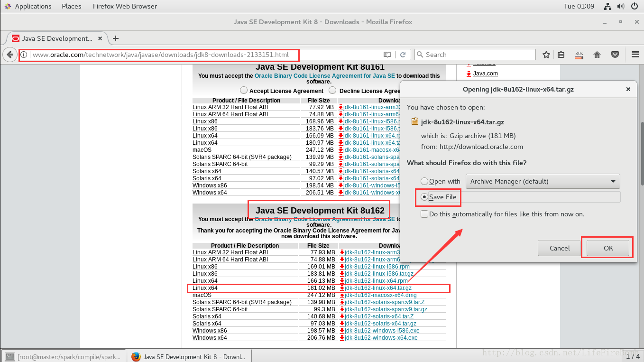Click the 247.12 MB size in 8u161 macOS row
Screen dimensions: 644x362
tap(320, 150)
